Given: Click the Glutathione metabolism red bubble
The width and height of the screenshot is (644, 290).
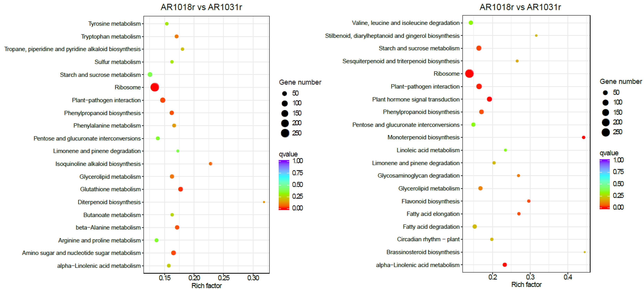Looking at the screenshot, I should pyautogui.click(x=181, y=189).
